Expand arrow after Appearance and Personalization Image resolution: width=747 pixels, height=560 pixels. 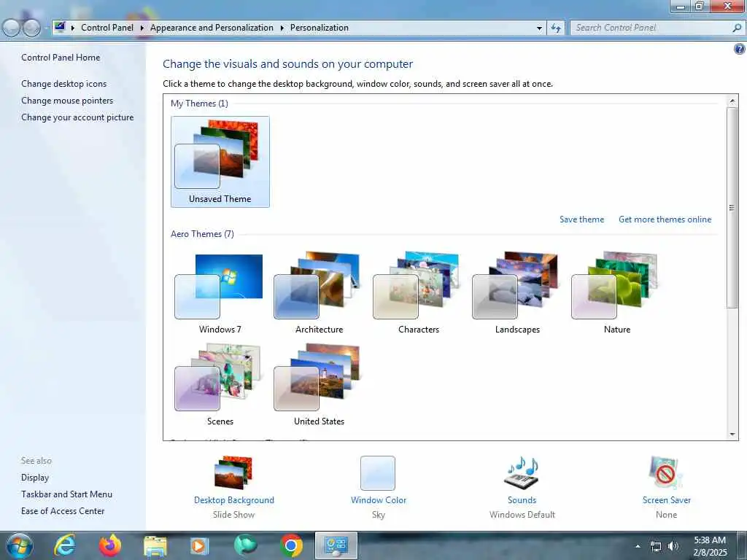282,28
